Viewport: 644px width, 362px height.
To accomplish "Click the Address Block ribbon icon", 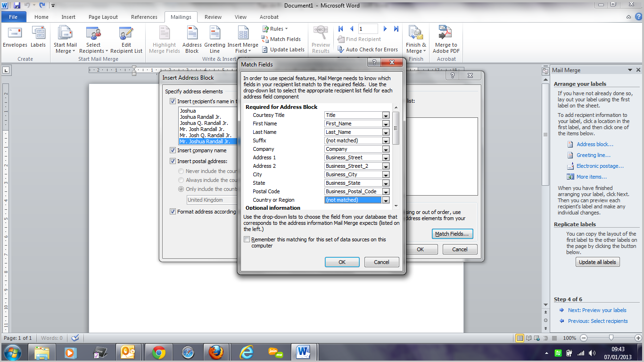I will pyautogui.click(x=192, y=40).
